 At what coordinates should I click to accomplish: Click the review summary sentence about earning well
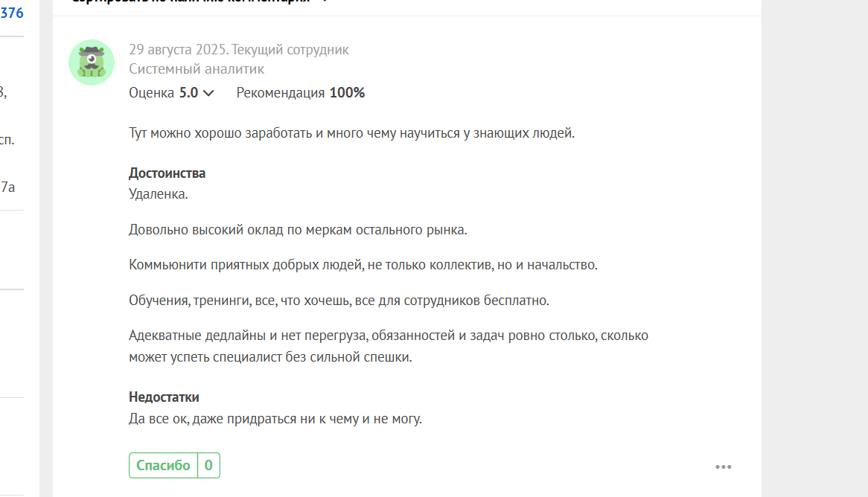(x=352, y=133)
